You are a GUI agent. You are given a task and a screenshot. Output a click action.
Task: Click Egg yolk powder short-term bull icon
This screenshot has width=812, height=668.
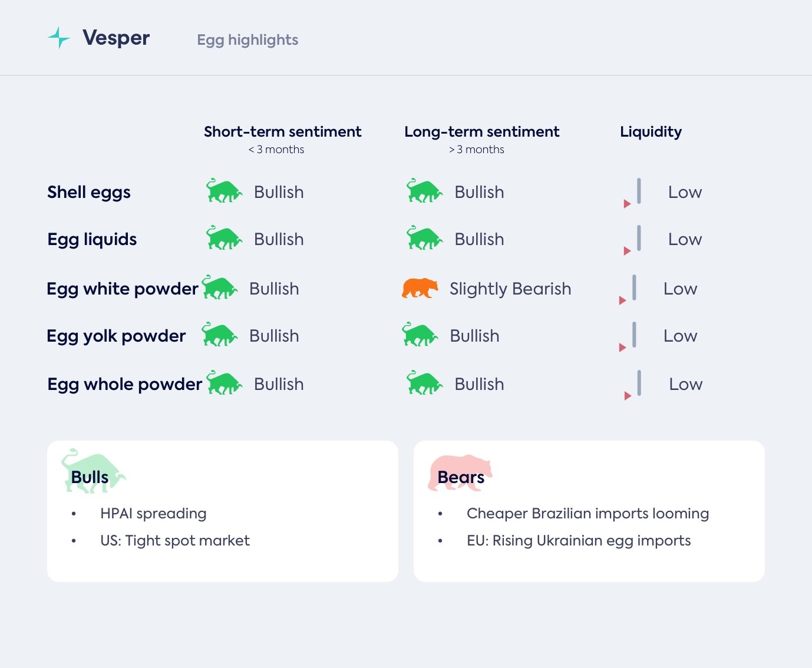tap(219, 335)
